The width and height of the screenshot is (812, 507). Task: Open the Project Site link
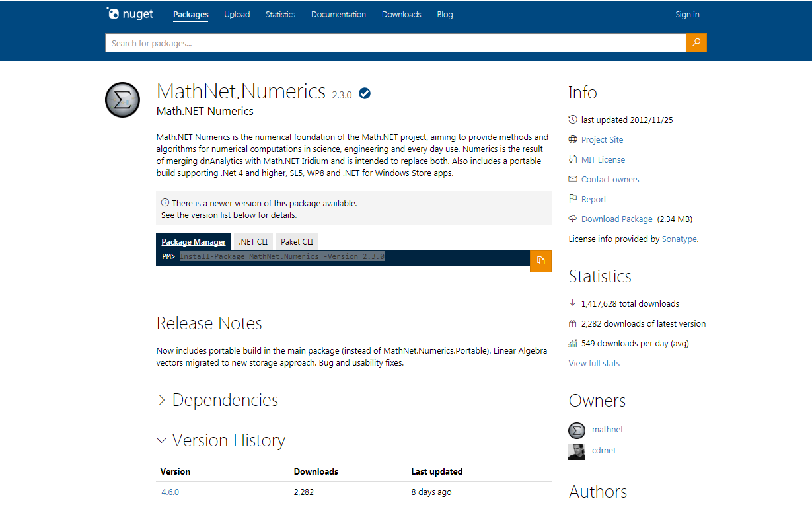602,139
